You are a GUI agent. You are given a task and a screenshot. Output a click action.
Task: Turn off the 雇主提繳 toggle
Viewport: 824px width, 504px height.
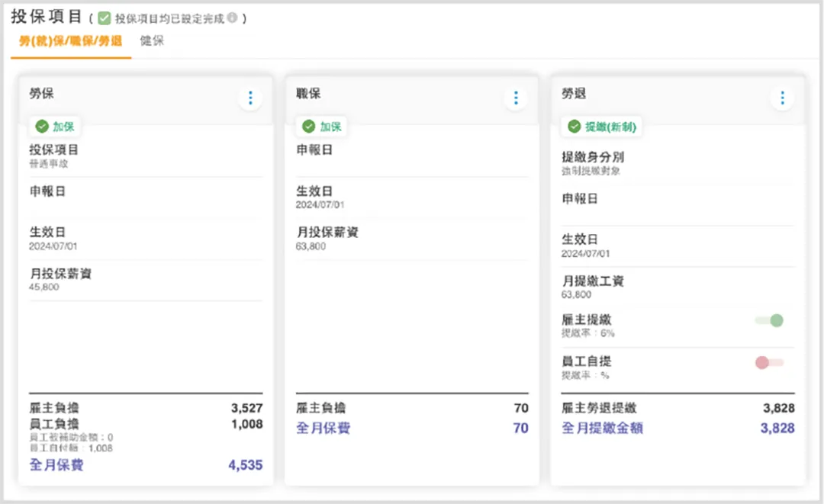tap(769, 320)
